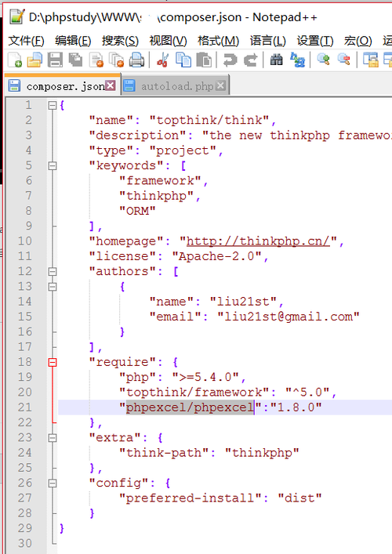Redo the edit with the toolbar arrow

251,60
